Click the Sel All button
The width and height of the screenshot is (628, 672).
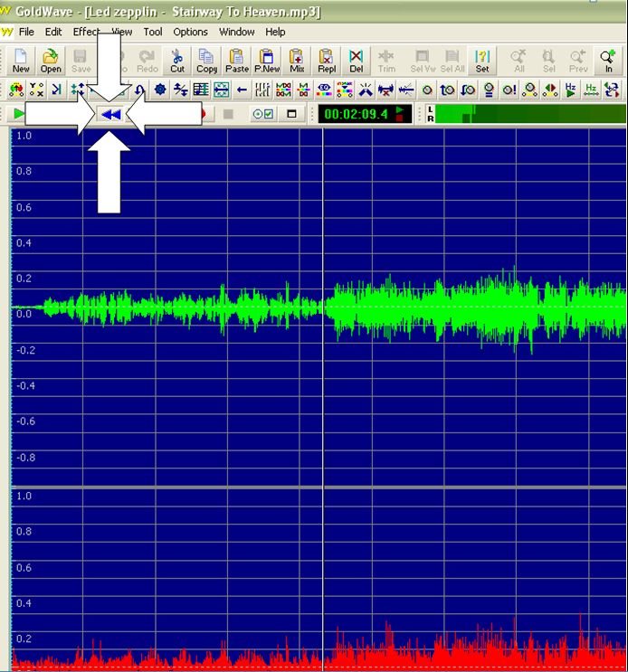[x=452, y=61]
